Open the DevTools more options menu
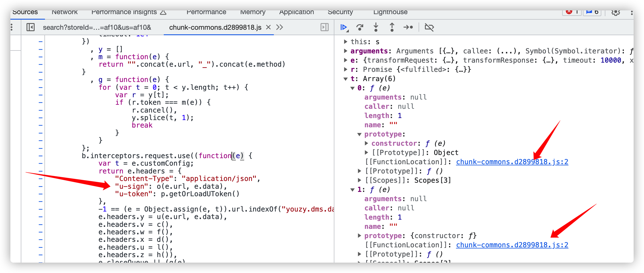Screen dimensions: 644x273 631,12
